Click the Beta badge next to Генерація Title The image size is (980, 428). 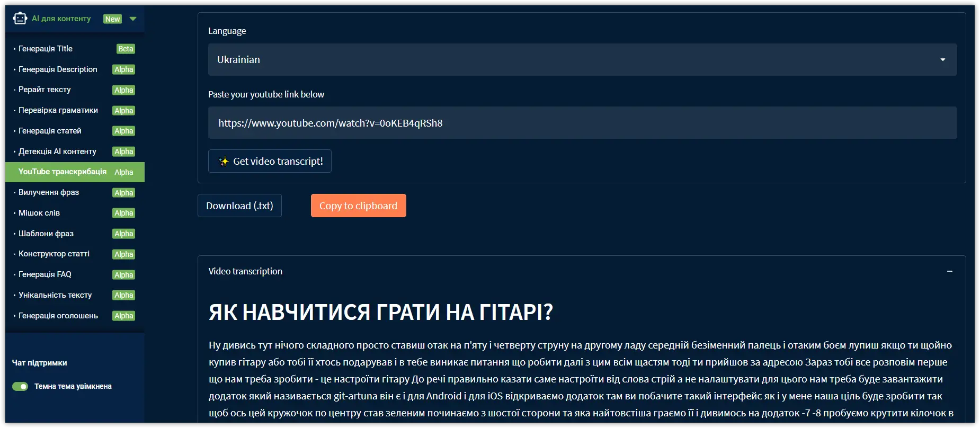126,49
